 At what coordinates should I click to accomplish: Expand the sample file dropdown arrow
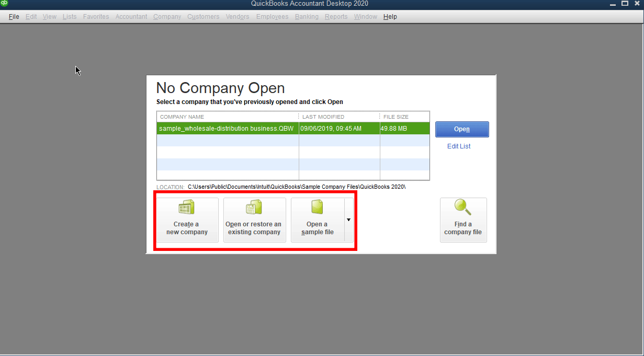point(349,220)
